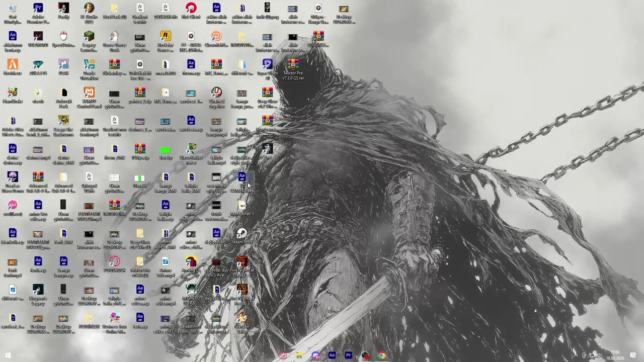
Task: Open the notification center in taskbar
Action: tap(633, 355)
